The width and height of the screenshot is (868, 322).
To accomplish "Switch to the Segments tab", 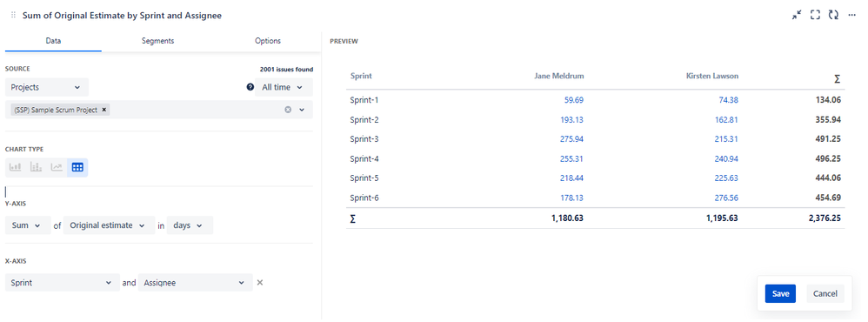I will 157,41.
